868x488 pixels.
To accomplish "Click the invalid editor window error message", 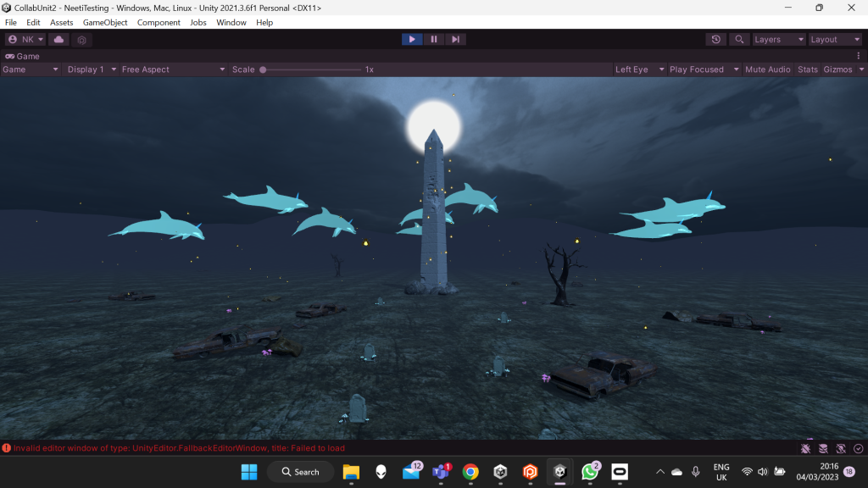I will click(x=179, y=448).
